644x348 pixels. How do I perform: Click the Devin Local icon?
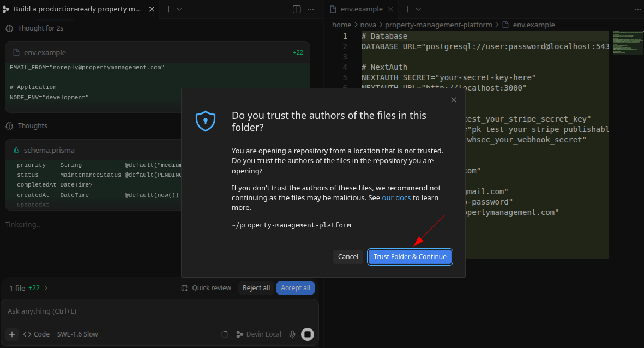coord(240,334)
